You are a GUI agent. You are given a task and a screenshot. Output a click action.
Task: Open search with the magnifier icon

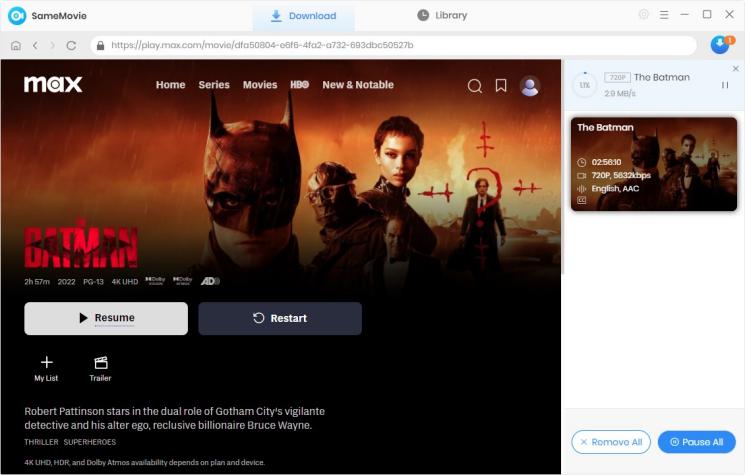475,86
